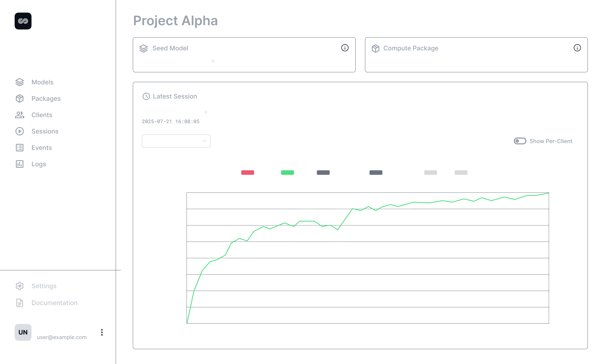Toggle the green legend series
This screenshot has width=613, height=364.
click(287, 173)
